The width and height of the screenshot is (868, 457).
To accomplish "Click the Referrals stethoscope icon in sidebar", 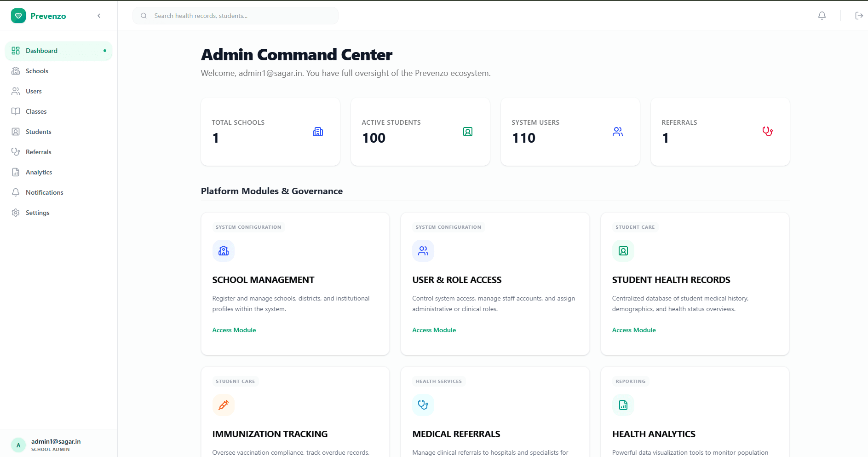I will (16, 152).
